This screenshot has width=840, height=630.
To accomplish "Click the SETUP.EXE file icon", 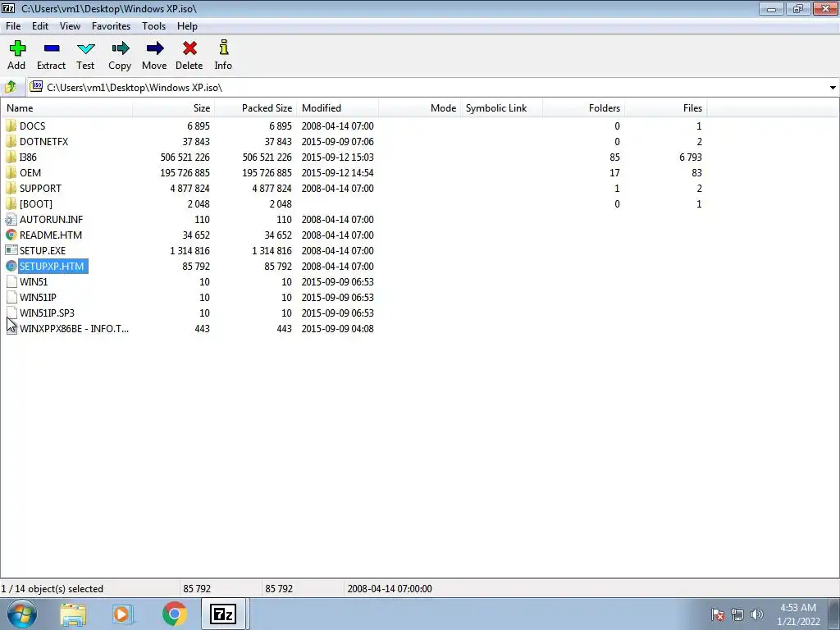I will point(11,250).
